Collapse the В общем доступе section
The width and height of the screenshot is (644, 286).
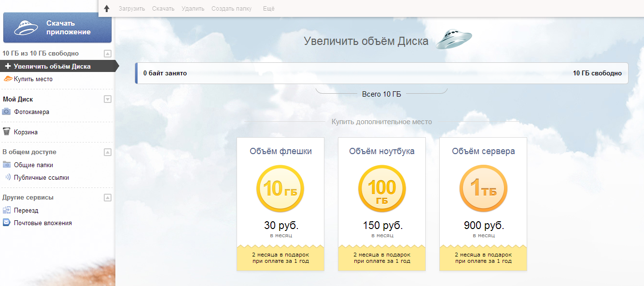click(108, 152)
